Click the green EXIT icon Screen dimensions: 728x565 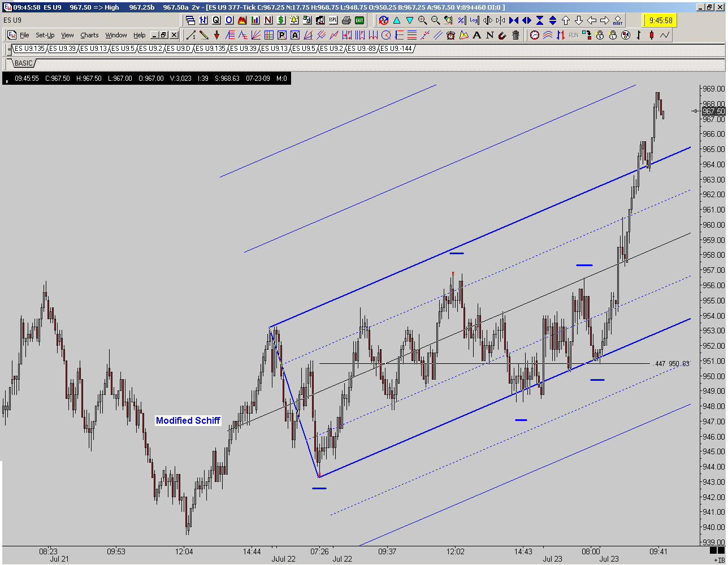359,20
